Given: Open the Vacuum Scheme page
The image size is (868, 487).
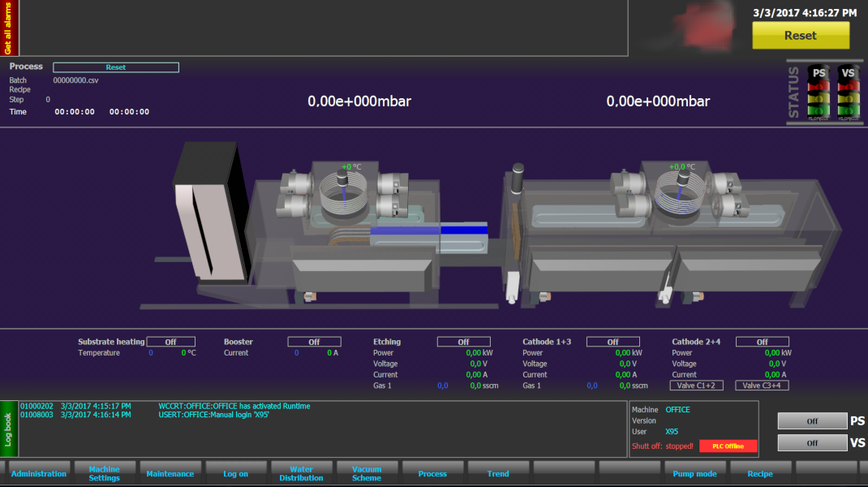Looking at the screenshot, I should pos(367,473).
